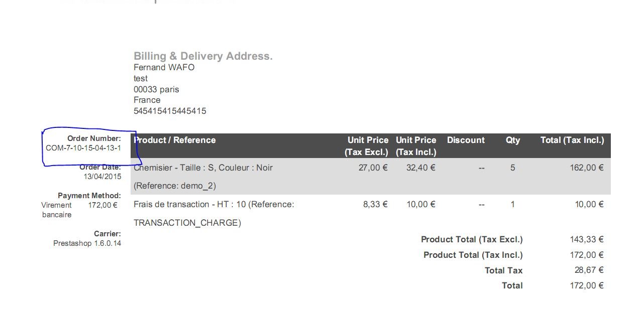Click the Reference demo_2 text

175,186
